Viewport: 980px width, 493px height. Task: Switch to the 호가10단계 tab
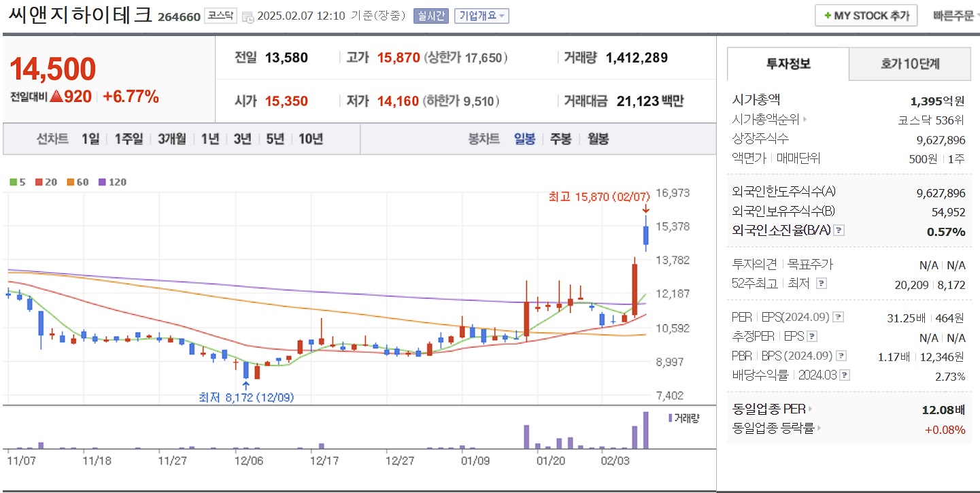[910, 65]
